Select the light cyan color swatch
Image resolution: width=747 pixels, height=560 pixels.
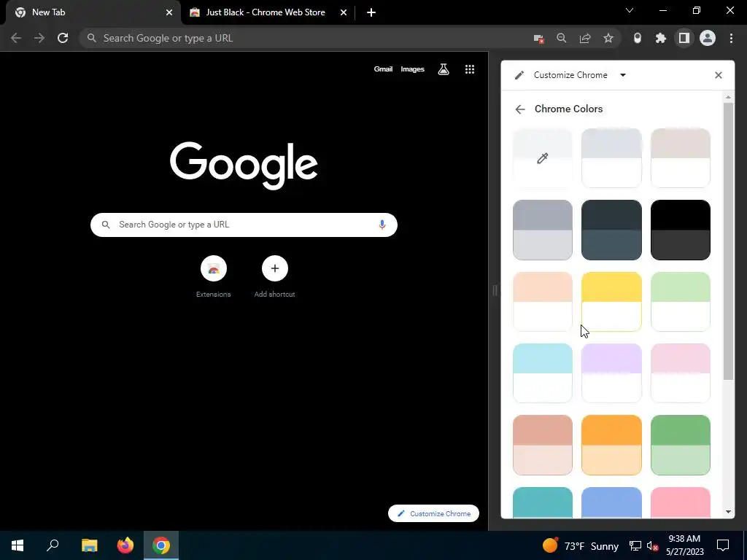tap(543, 373)
